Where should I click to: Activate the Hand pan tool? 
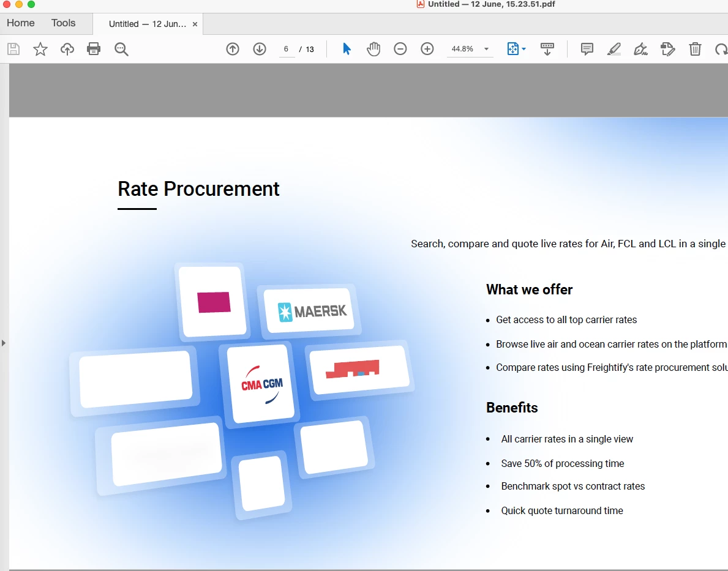point(373,49)
